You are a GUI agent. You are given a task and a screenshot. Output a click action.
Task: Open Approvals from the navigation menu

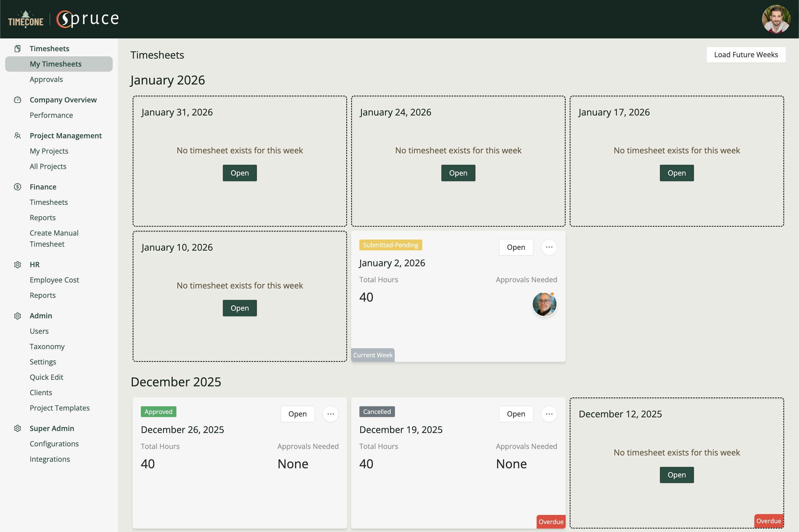click(x=46, y=79)
